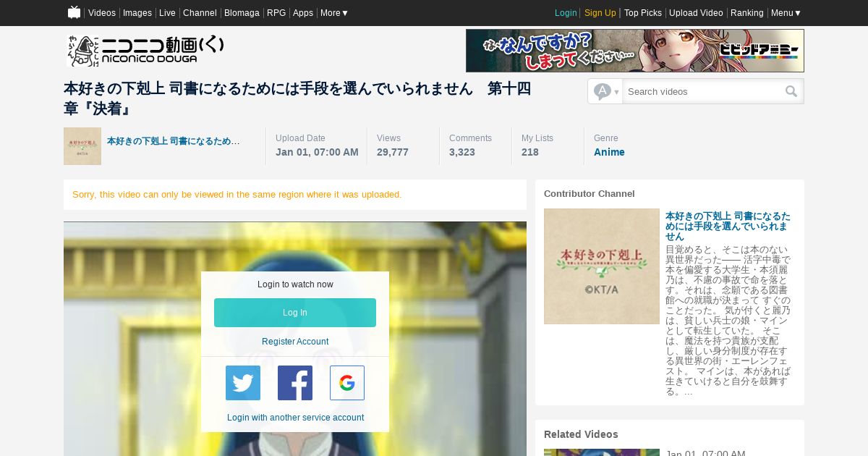Open the search type A dropdown

click(605, 91)
